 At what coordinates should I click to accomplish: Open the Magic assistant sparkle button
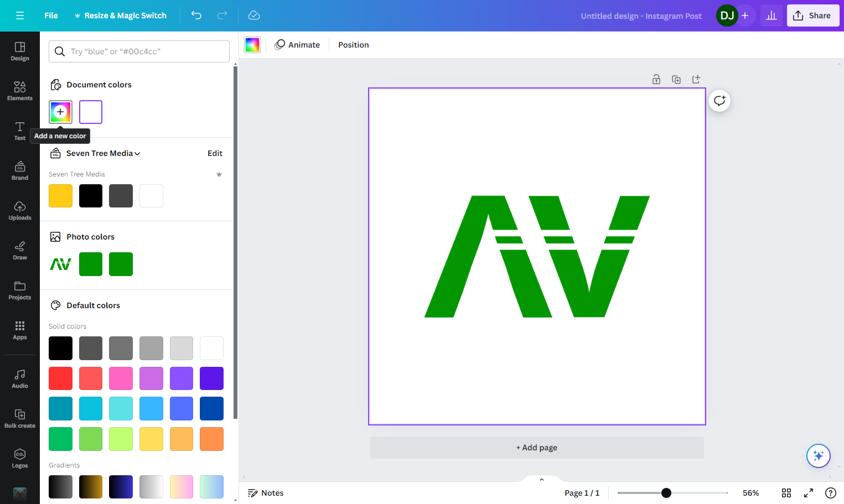point(819,456)
